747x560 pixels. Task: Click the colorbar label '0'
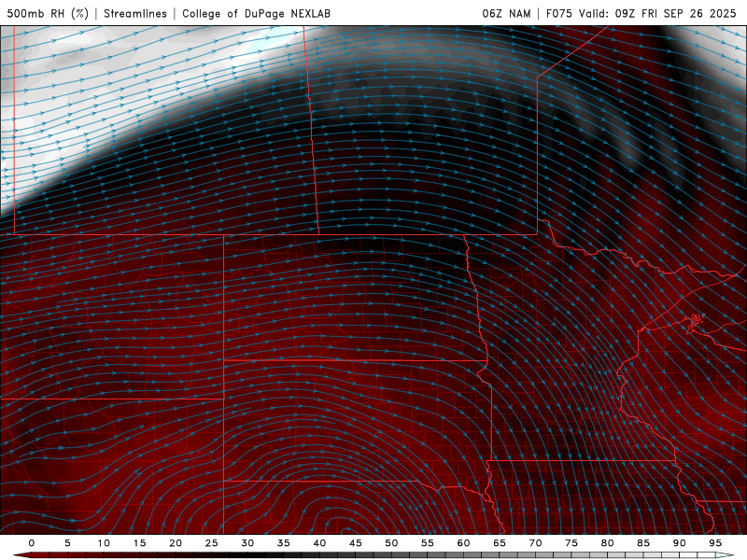(x=32, y=543)
